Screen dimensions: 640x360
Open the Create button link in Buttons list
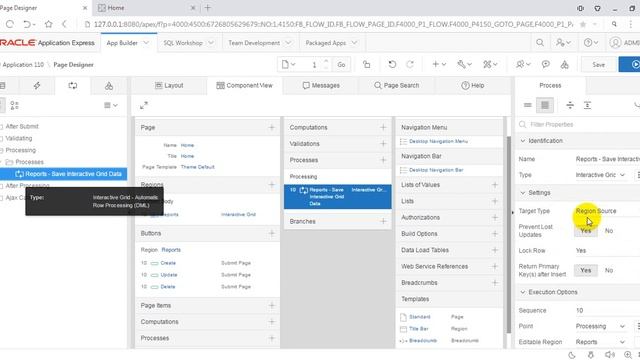168,263
